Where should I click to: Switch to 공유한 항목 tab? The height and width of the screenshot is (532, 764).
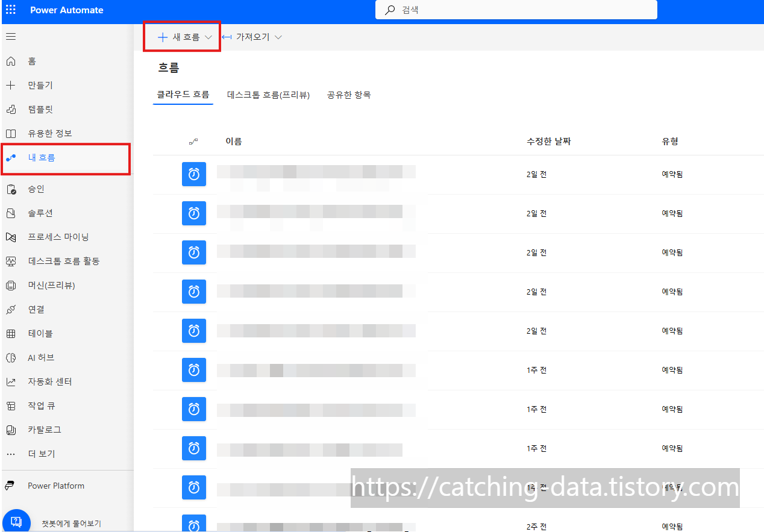[349, 95]
